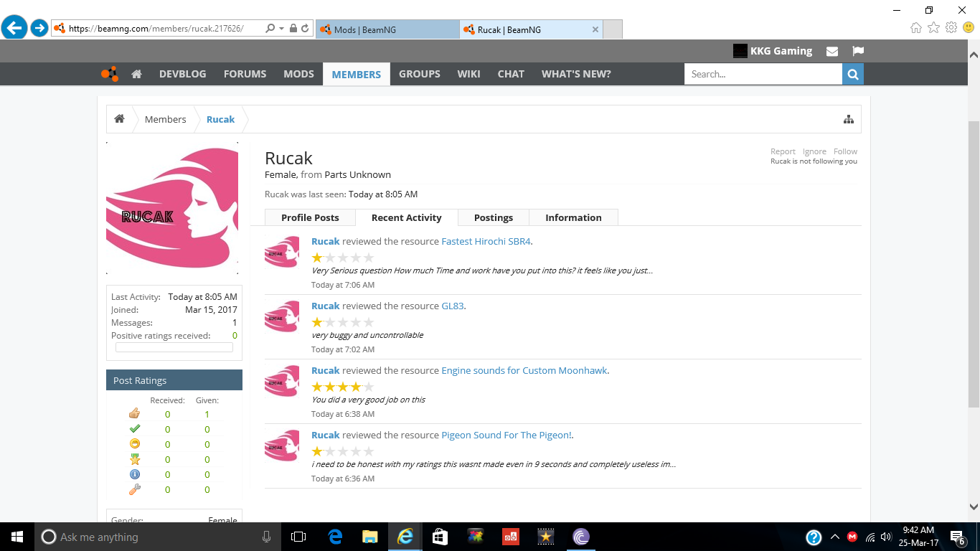980x551 pixels.
Task: Open a new browser tab
Action: 613,29
